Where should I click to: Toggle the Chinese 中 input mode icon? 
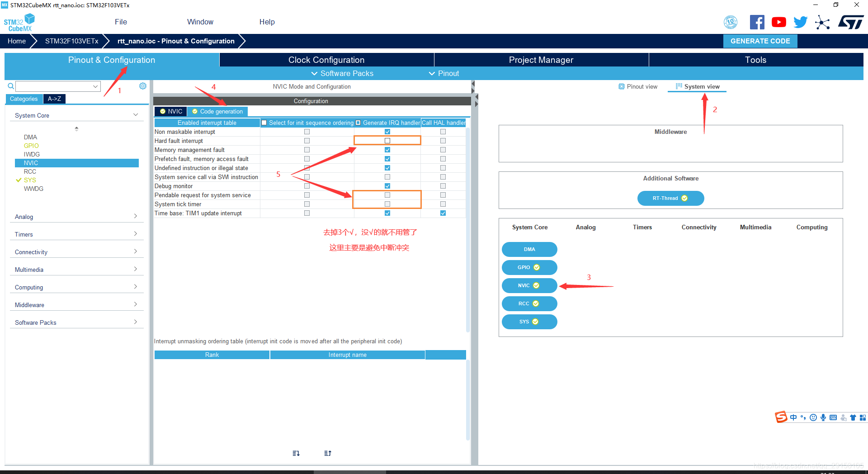click(x=793, y=417)
